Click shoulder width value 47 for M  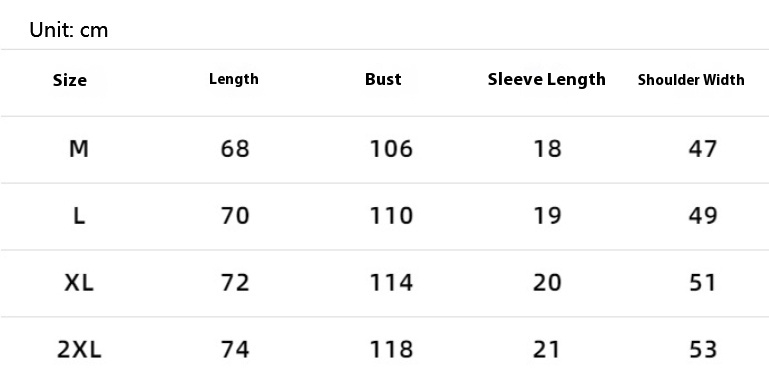click(x=703, y=149)
